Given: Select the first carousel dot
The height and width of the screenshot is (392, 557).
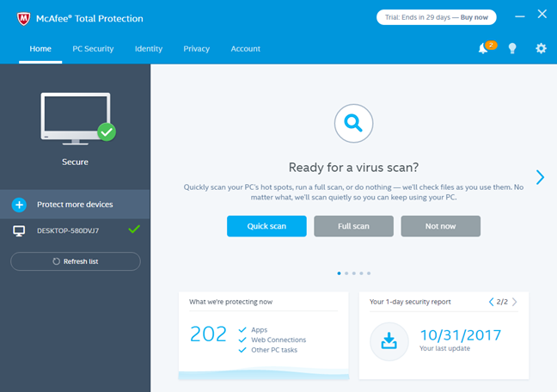Looking at the screenshot, I should point(339,273).
